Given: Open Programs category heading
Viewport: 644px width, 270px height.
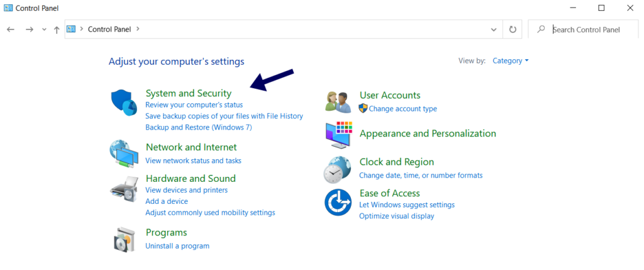Looking at the screenshot, I should point(166,233).
